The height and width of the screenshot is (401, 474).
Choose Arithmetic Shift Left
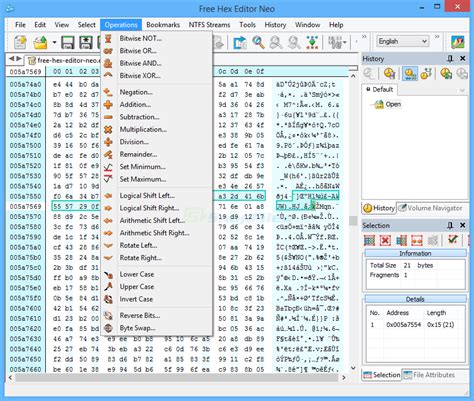(157, 220)
